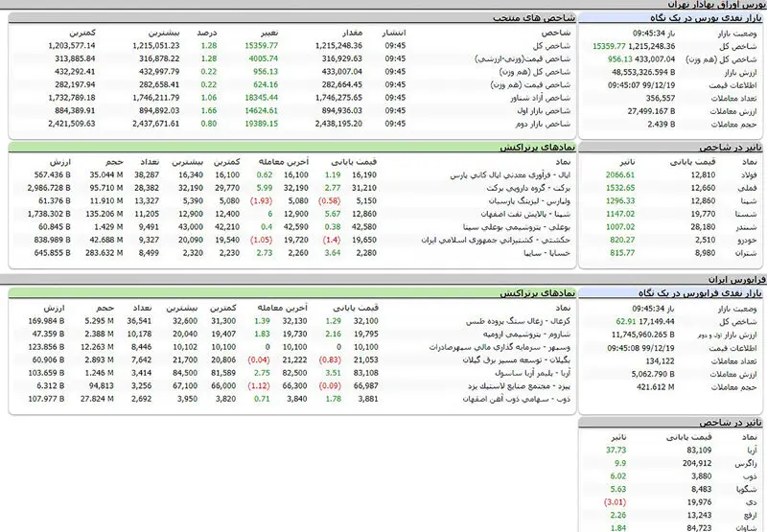
Task: Click the 'انتشار' column header
Action: point(394,33)
